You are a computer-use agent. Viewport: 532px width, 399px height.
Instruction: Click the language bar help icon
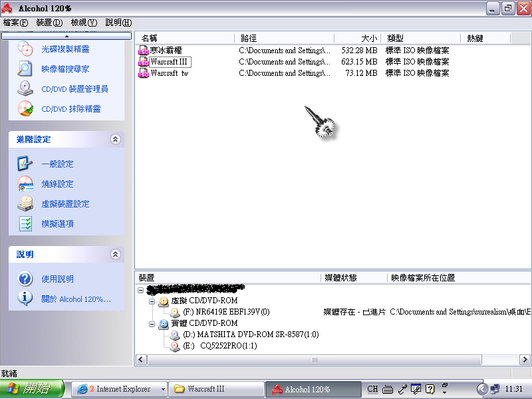point(430,389)
